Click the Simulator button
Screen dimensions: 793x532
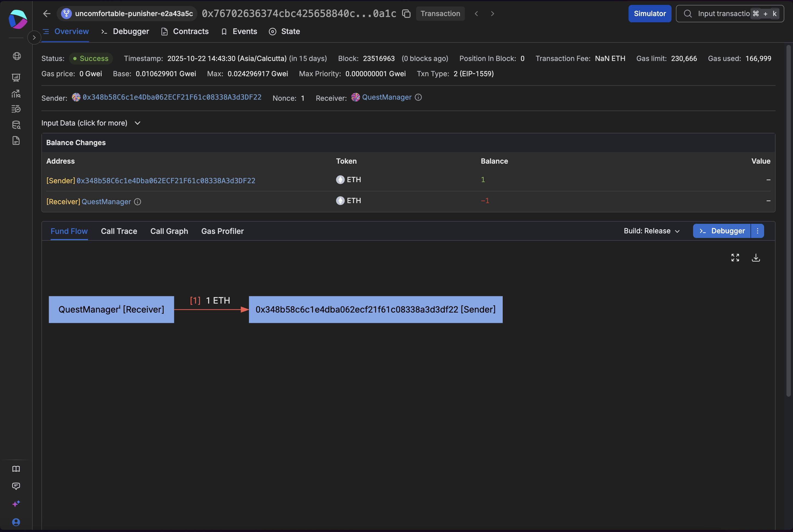click(x=649, y=14)
